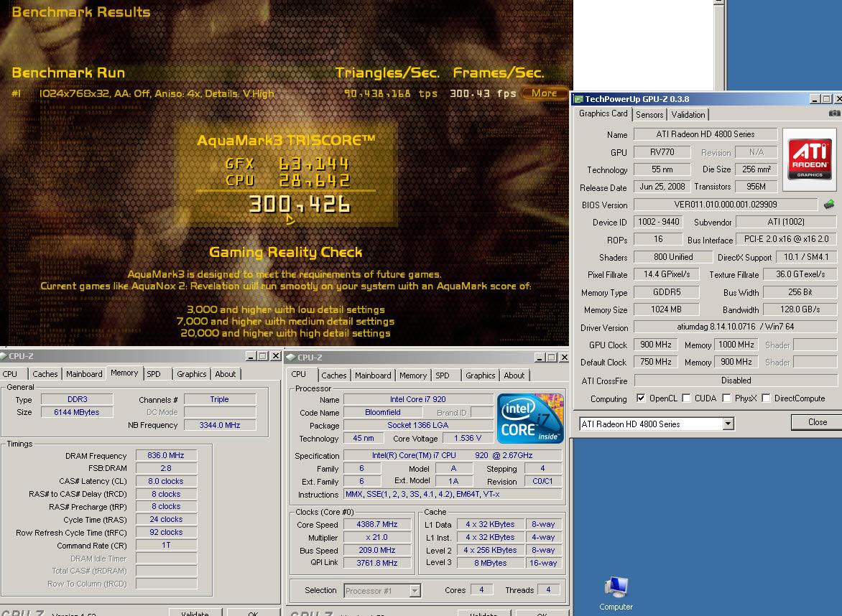Open the About tab in left CPU-Z window
This screenshot has height=616, width=842.
click(x=225, y=374)
